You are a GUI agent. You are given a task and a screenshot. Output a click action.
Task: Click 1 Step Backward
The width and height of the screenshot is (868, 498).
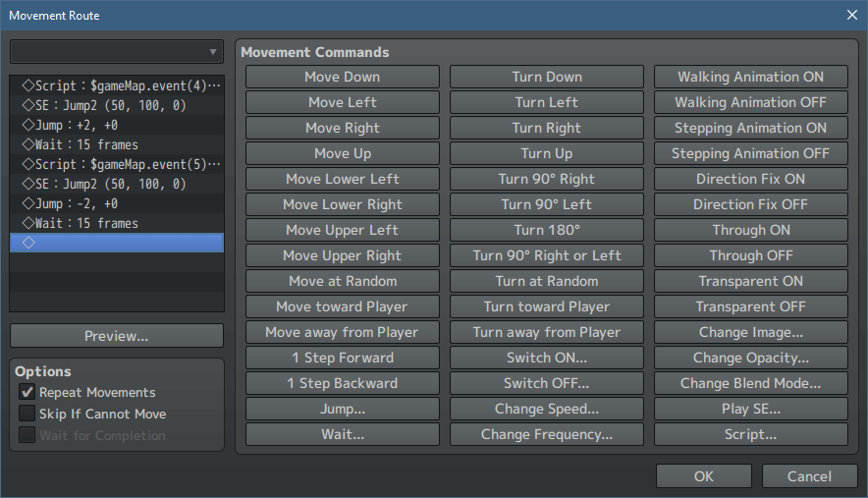pyautogui.click(x=343, y=383)
